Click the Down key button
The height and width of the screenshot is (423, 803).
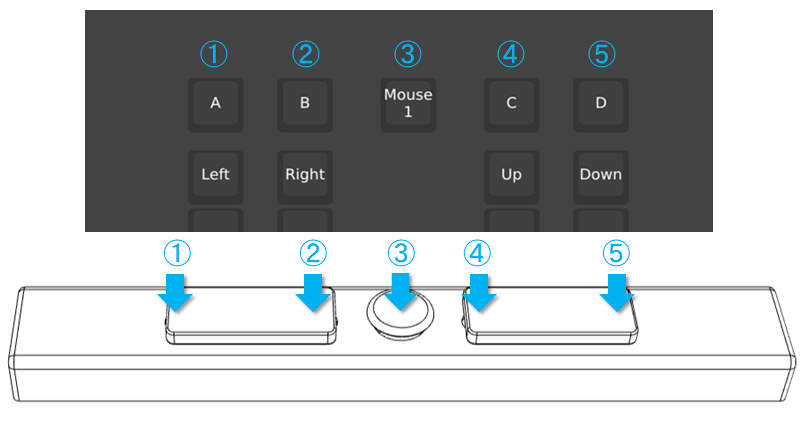point(601,177)
